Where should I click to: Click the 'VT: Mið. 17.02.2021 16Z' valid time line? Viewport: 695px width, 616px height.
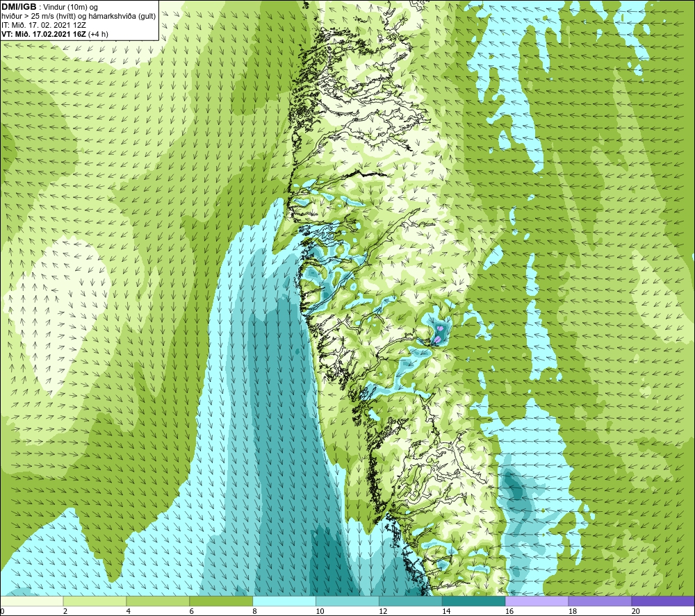tap(44, 34)
